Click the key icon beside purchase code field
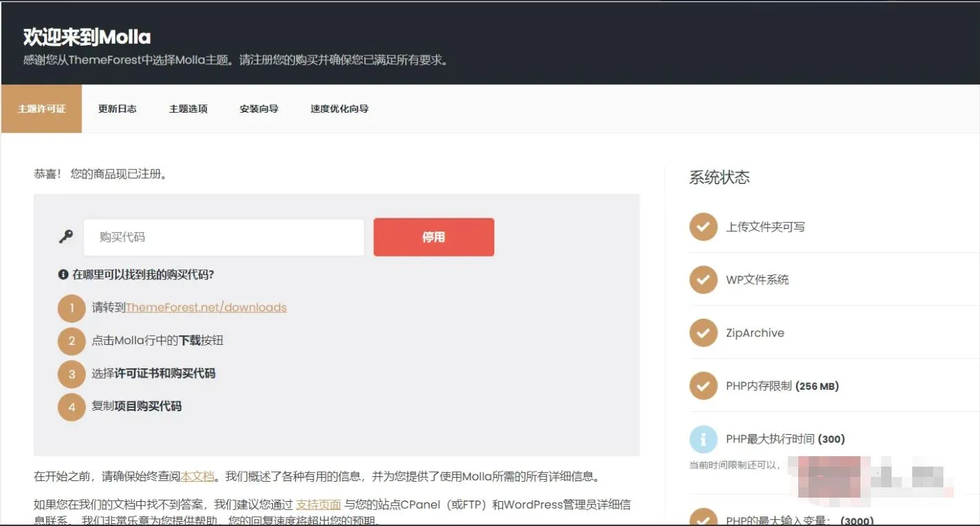 (66, 237)
